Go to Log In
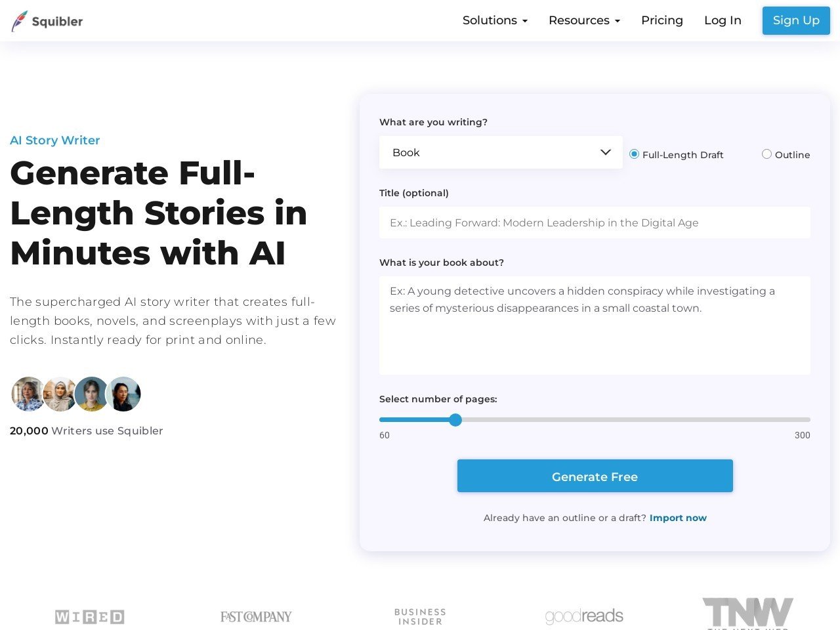Image resolution: width=840 pixels, height=630 pixels. 723,20
